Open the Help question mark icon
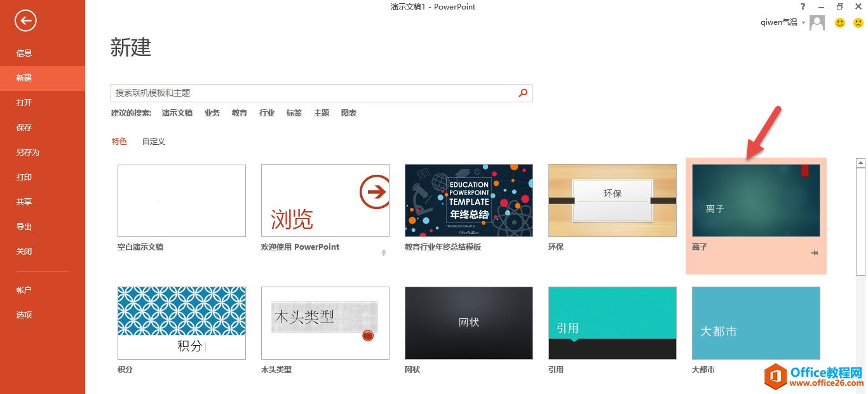868x394 pixels. pyautogui.click(x=803, y=6)
